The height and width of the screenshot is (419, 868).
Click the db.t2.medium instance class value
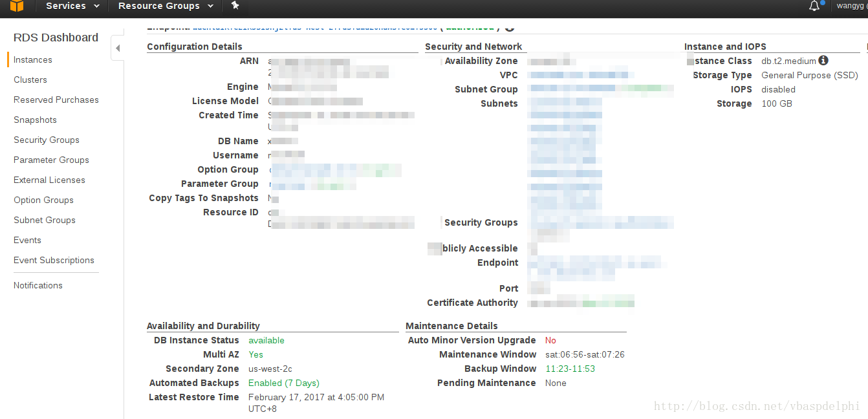pyautogui.click(x=789, y=61)
